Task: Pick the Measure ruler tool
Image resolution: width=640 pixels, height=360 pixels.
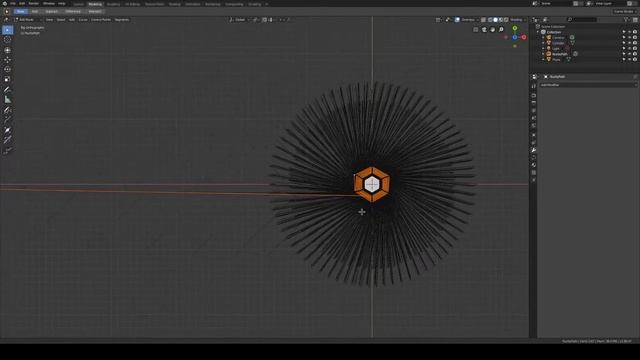Action: [7, 99]
